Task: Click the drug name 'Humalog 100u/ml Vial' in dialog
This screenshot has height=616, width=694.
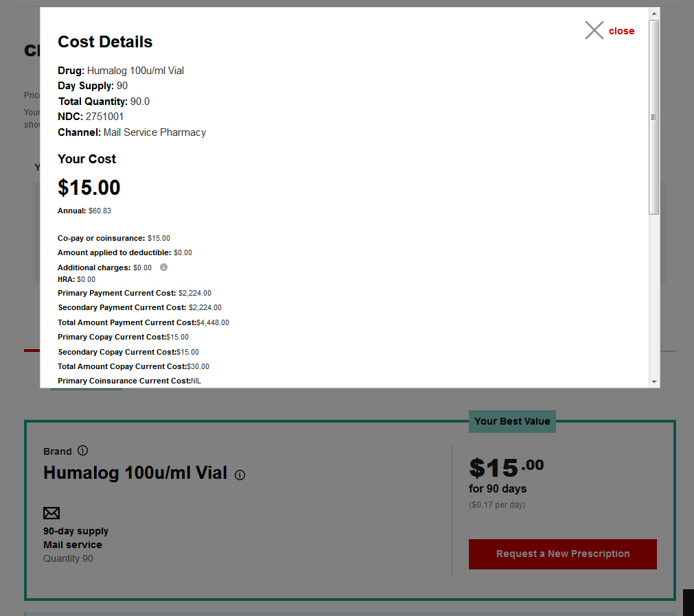Action: [x=135, y=70]
